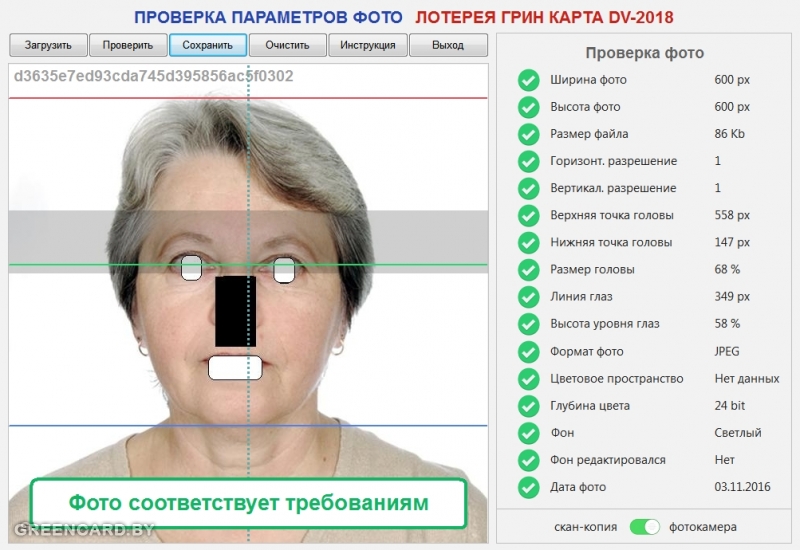Click the скан-копия label
This screenshot has height=550, width=800.
(x=585, y=527)
